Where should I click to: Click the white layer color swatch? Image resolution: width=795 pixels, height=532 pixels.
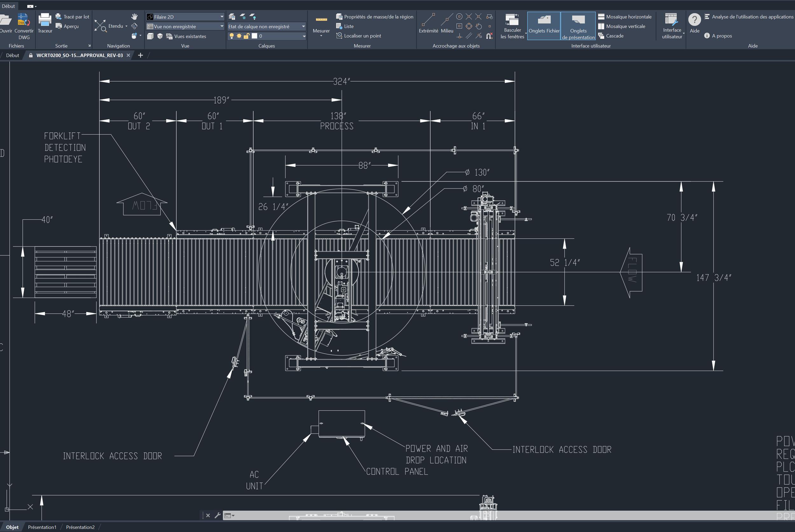(254, 36)
